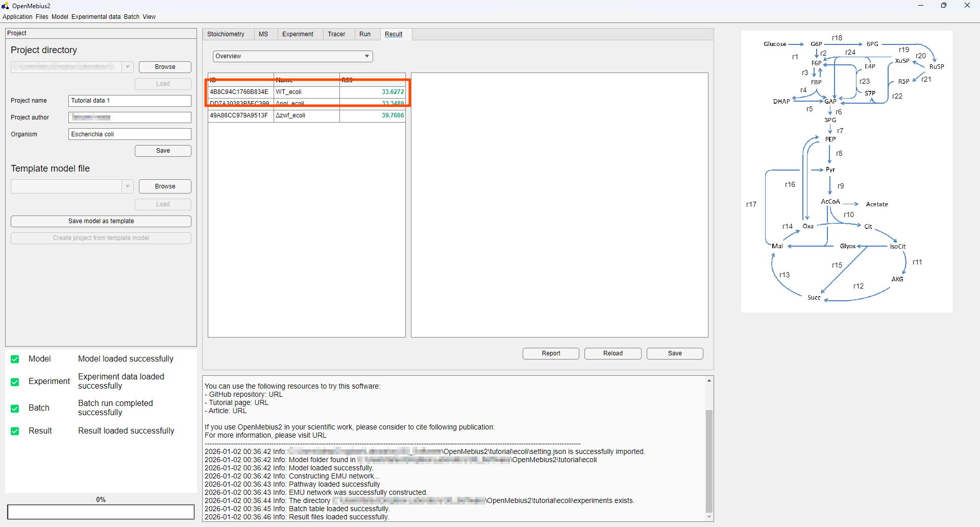The image size is (980, 527).
Task: Click the metabolic pathway map image
Action: pyautogui.click(x=847, y=171)
